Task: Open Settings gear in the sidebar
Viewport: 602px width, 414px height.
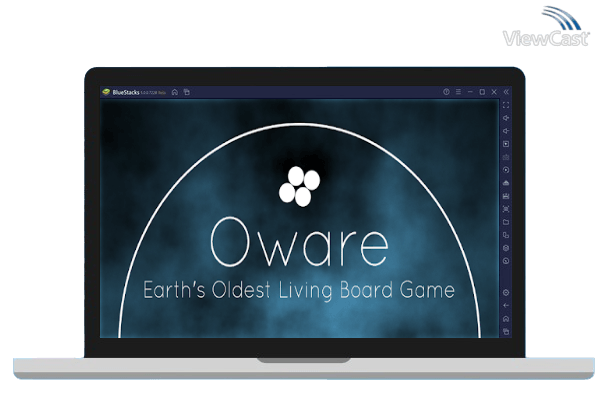Action: pyautogui.click(x=506, y=293)
